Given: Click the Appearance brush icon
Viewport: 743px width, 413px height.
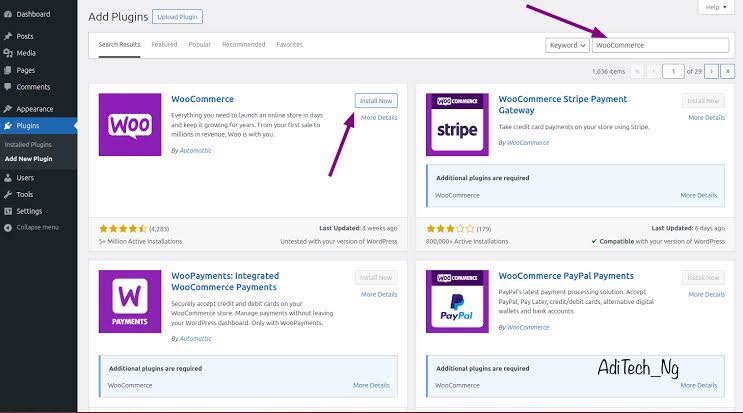Looking at the screenshot, I should 8,109.
